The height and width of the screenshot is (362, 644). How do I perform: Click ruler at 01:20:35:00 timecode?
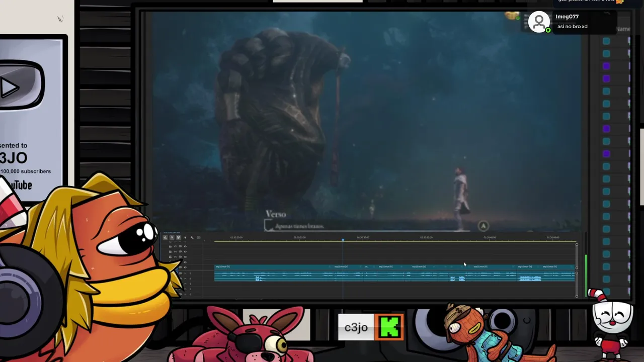click(426, 237)
